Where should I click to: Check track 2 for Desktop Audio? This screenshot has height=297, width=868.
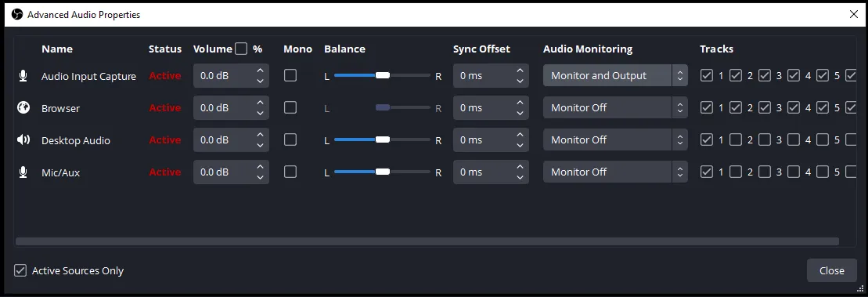(x=736, y=139)
